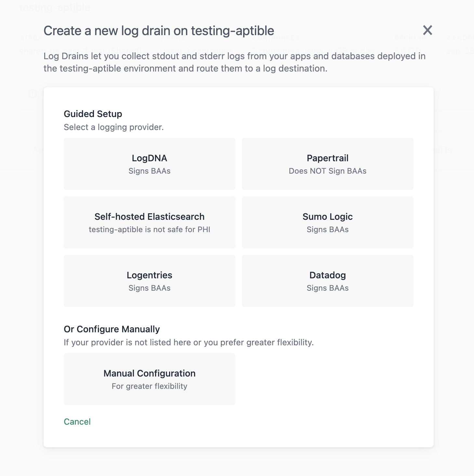Click 'testing-aptible is not safe for PHI' note
The height and width of the screenshot is (476, 474).
pyautogui.click(x=150, y=230)
